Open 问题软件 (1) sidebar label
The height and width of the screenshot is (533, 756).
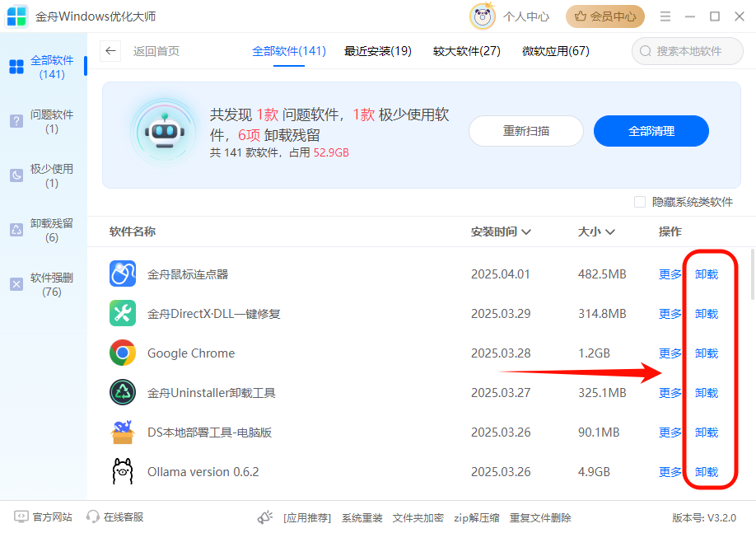coord(52,122)
